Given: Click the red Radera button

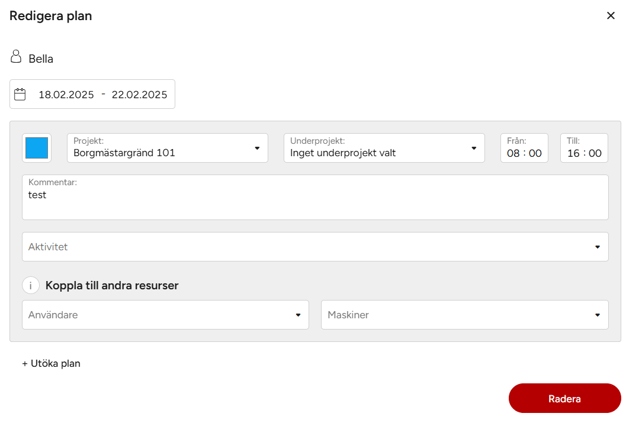Looking at the screenshot, I should coord(565,398).
